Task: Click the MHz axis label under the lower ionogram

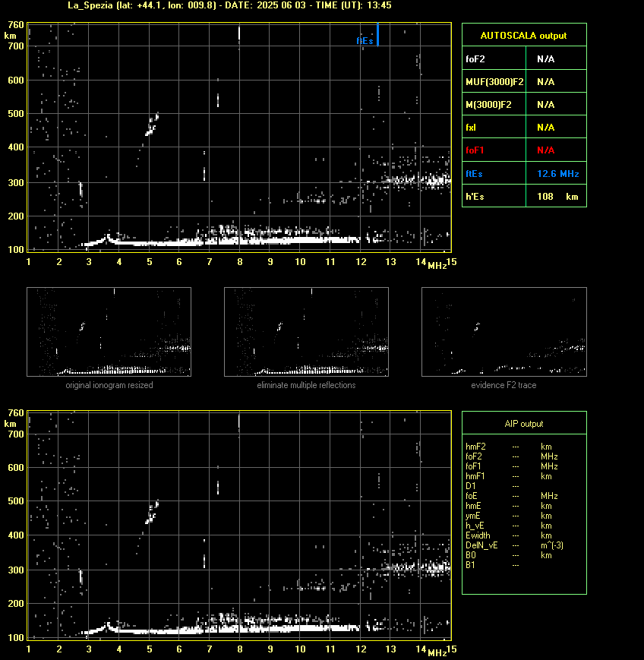Action: pyautogui.click(x=437, y=653)
